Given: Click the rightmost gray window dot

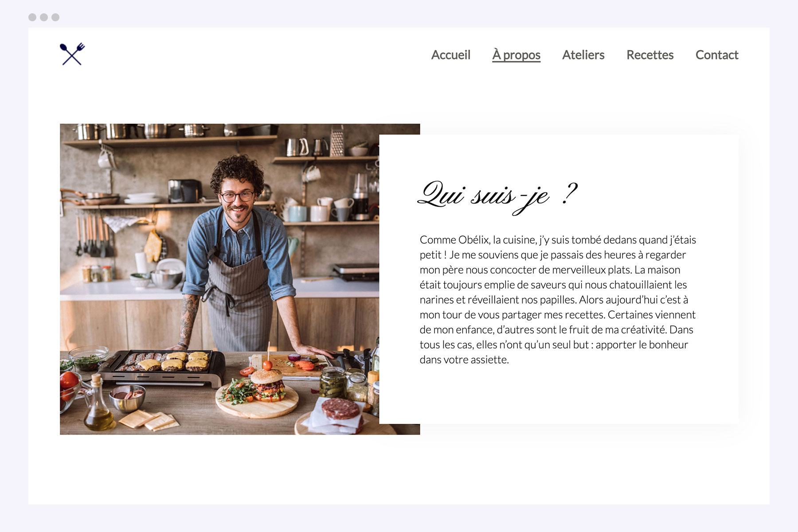Looking at the screenshot, I should pyautogui.click(x=55, y=17).
